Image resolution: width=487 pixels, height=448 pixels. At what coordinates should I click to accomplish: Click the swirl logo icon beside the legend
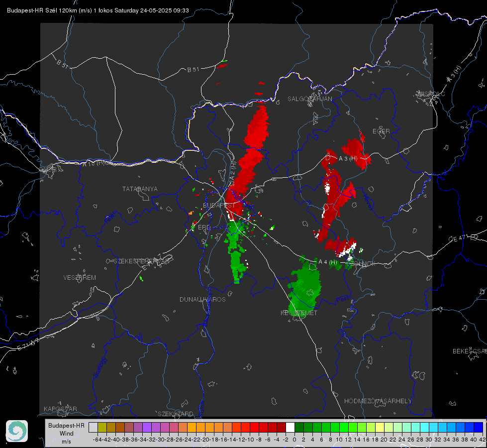pyautogui.click(x=17, y=431)
